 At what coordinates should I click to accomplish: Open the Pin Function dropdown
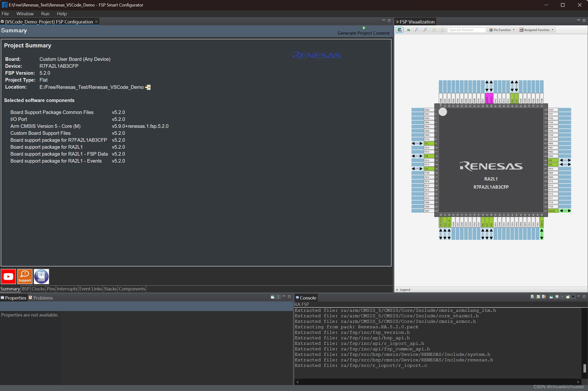pos(501,30)
